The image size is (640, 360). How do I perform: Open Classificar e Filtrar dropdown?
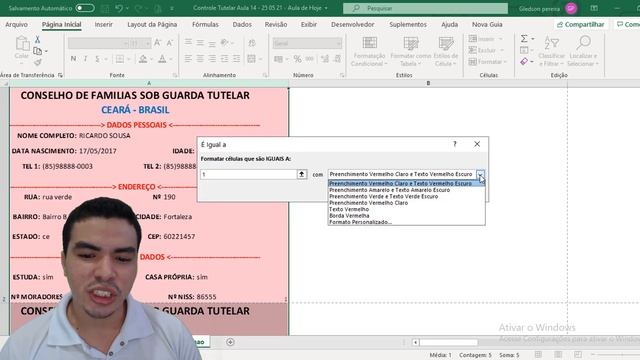click(x=551, y=51)
